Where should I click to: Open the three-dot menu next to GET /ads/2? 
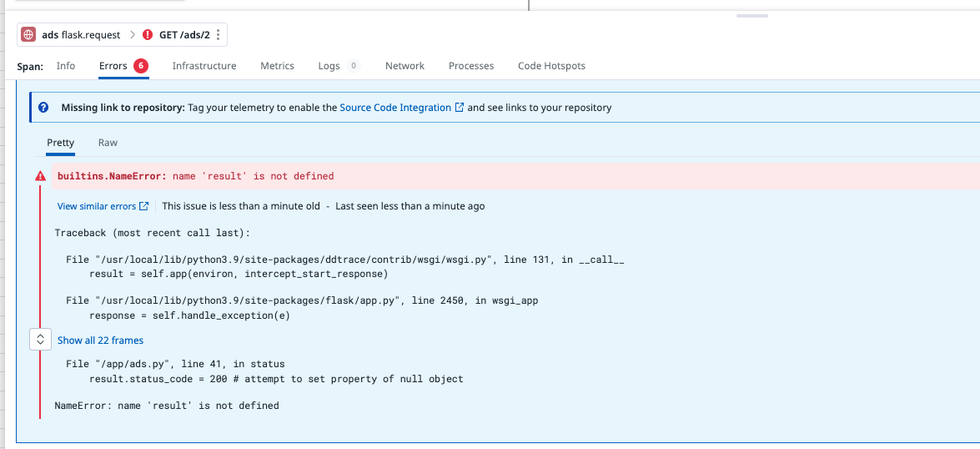(x=218, y=35)
